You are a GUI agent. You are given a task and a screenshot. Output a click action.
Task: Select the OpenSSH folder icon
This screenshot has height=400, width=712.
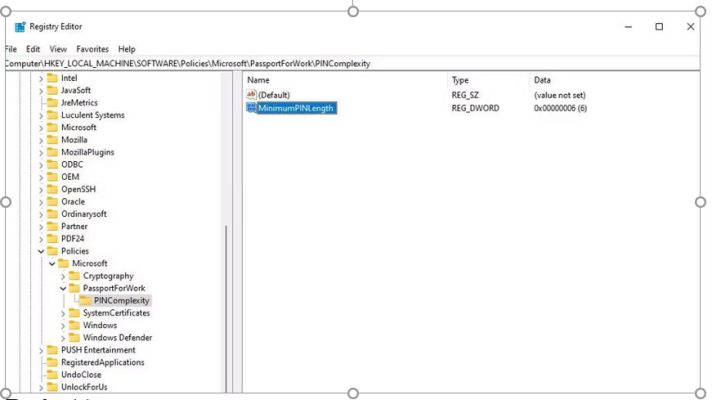click(53, 189)
